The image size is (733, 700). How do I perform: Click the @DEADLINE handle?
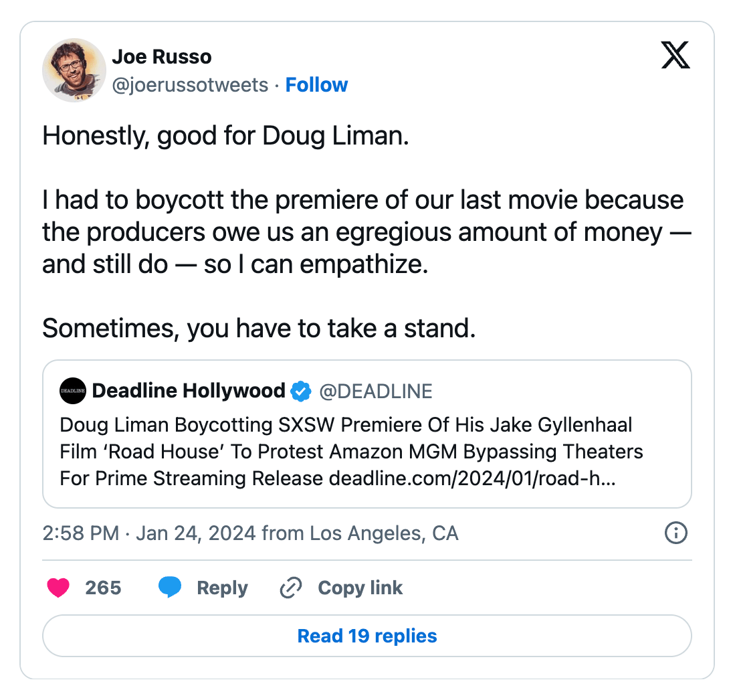pos(376,391)
